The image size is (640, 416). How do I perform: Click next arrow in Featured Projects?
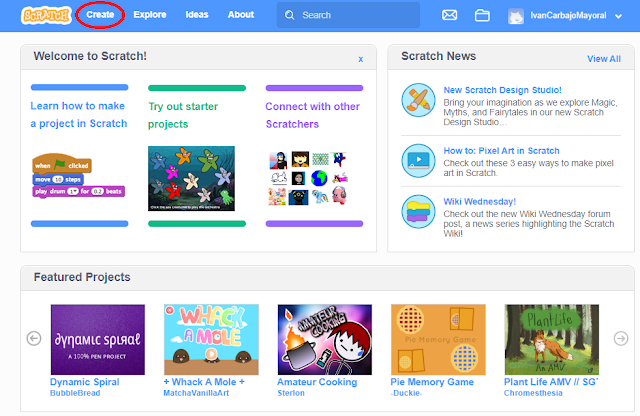621,338
